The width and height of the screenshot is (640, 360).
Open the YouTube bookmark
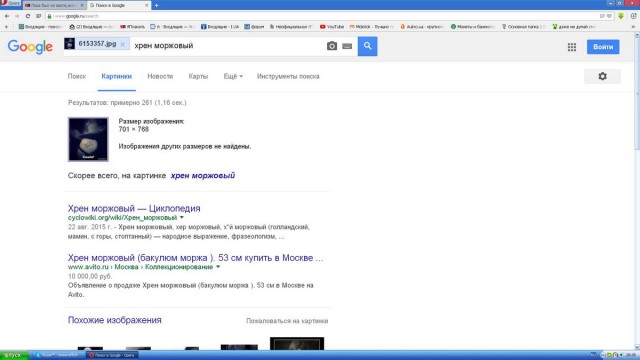click(332, 27)
